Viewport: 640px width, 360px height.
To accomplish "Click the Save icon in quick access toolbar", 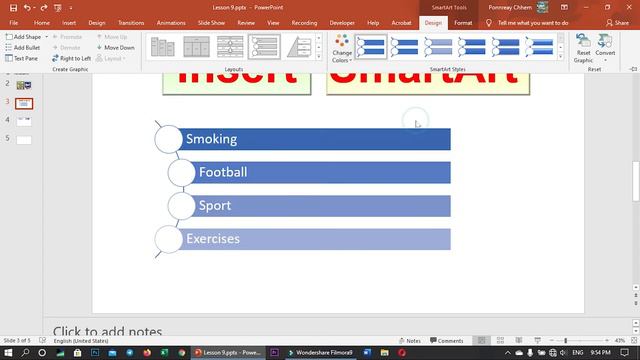I will tap(13, 7).
